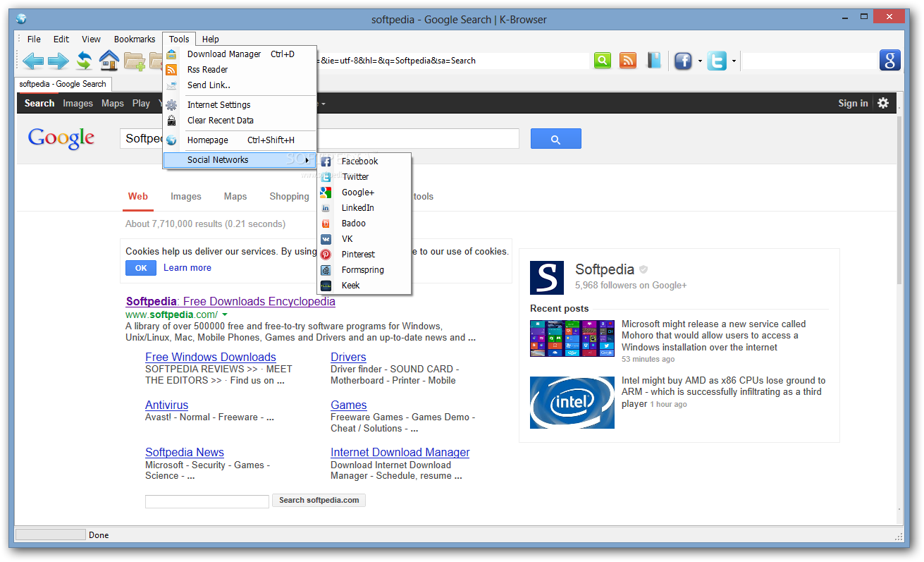Choose Homepage in the Tools menu
Screen dimensions: 924x562
click(x=240, y=140)
